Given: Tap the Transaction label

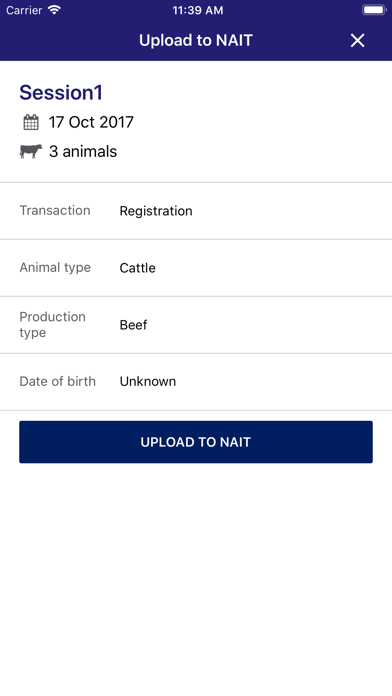Looking at the screenshot, I should point(55,210).
